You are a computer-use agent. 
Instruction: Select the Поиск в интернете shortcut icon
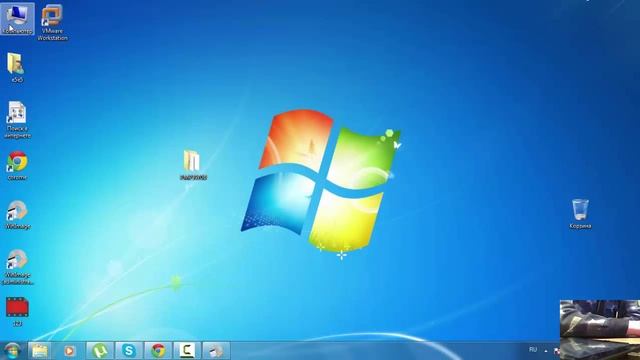pos(17,120)
